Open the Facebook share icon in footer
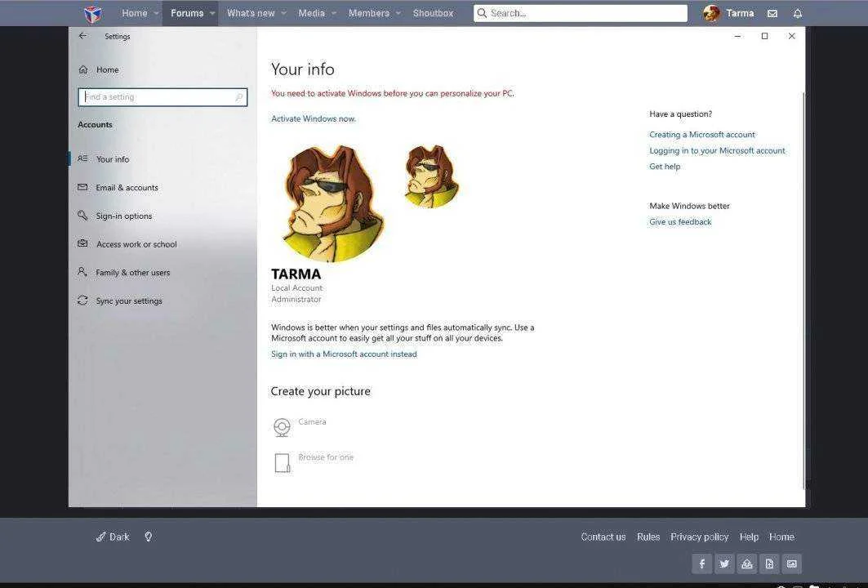868x588 pixels. pyautogui.click(x=702, y=563)
